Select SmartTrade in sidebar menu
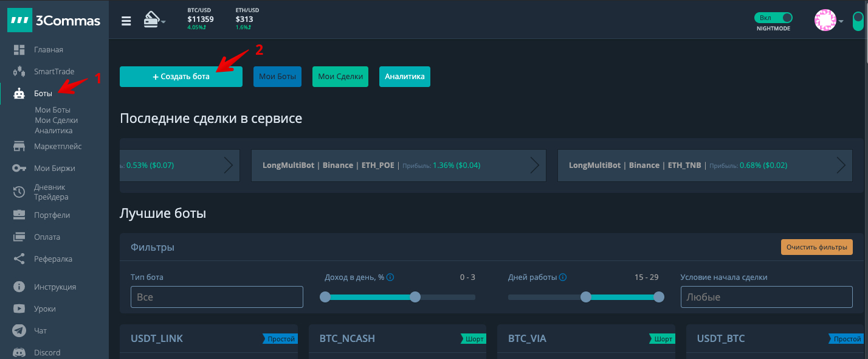This screenshot has width=868, height=359. pos(54,72)
